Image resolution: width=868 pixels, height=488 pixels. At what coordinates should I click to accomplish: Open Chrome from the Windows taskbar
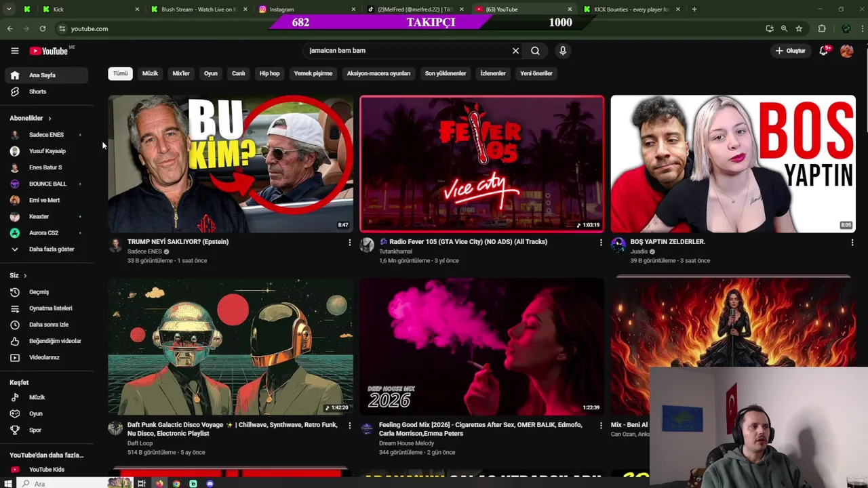176,483
